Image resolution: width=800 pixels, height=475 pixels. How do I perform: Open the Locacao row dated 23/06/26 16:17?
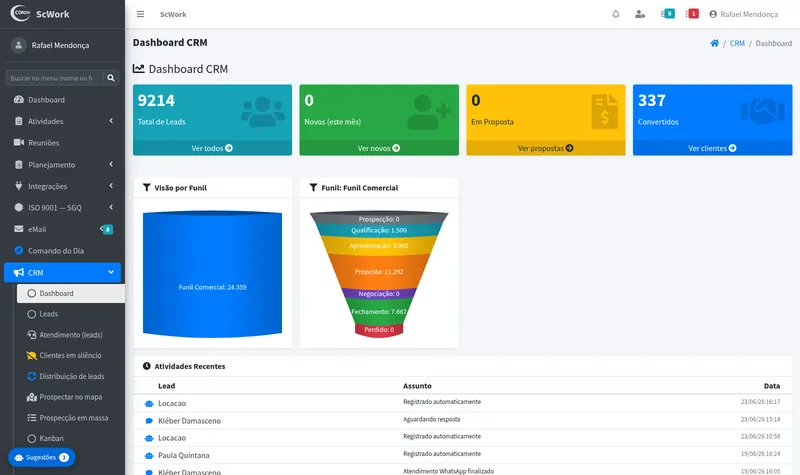pos(462,403)
